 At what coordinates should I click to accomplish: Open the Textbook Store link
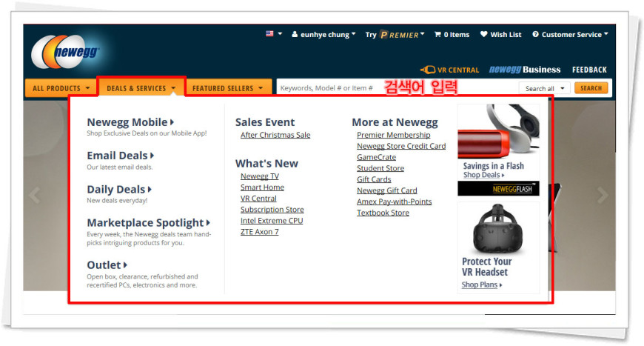click(x=383, y=213)
